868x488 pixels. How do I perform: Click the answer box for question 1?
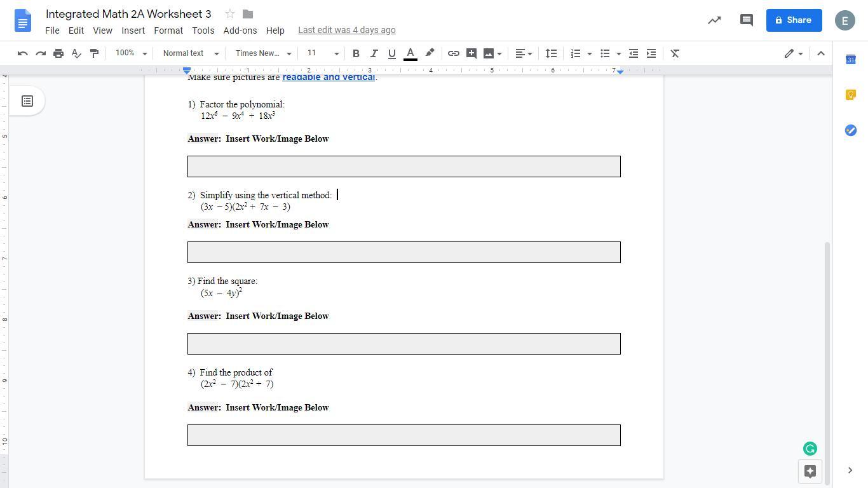[x=404, y=166]
